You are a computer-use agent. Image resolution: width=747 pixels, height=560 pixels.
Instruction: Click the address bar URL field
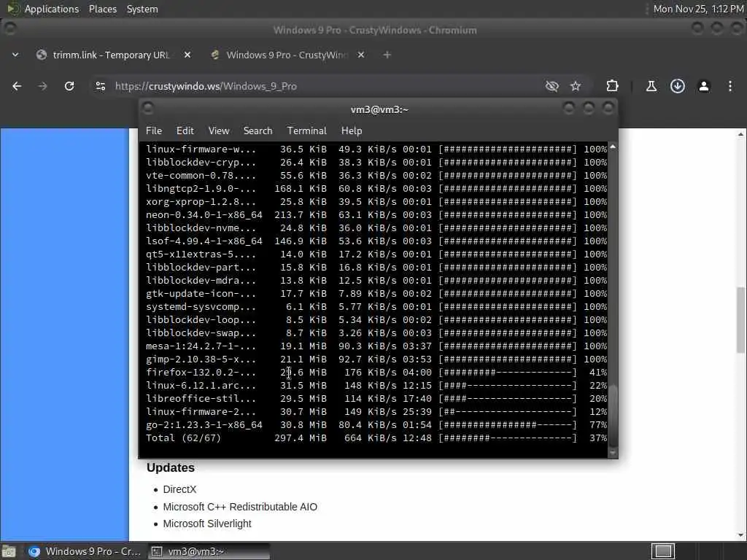(324, 86)
